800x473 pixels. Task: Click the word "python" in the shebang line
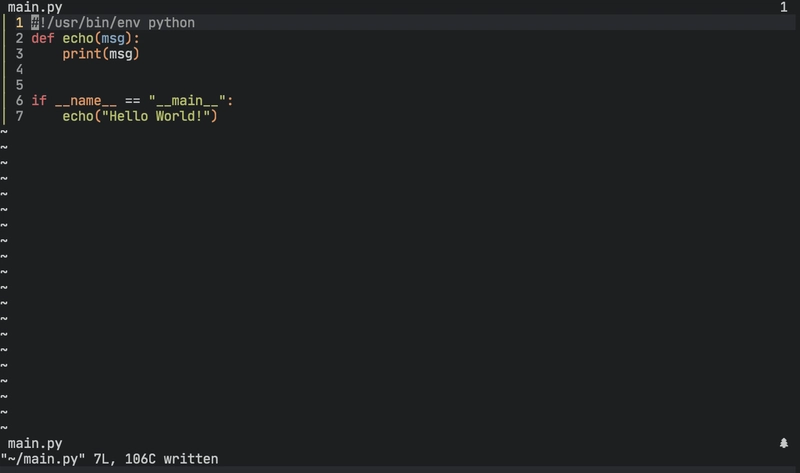[171, 23]
